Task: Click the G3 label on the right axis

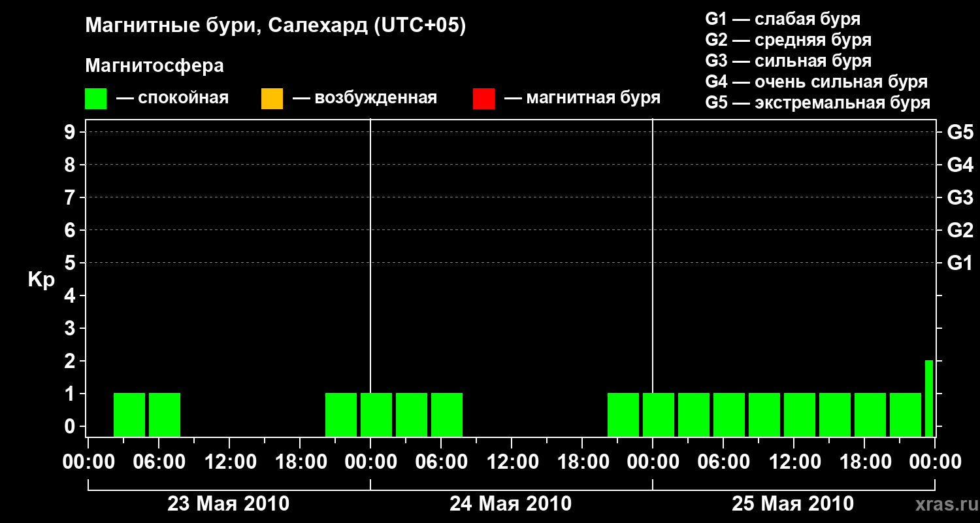Action: click(960, 197)
